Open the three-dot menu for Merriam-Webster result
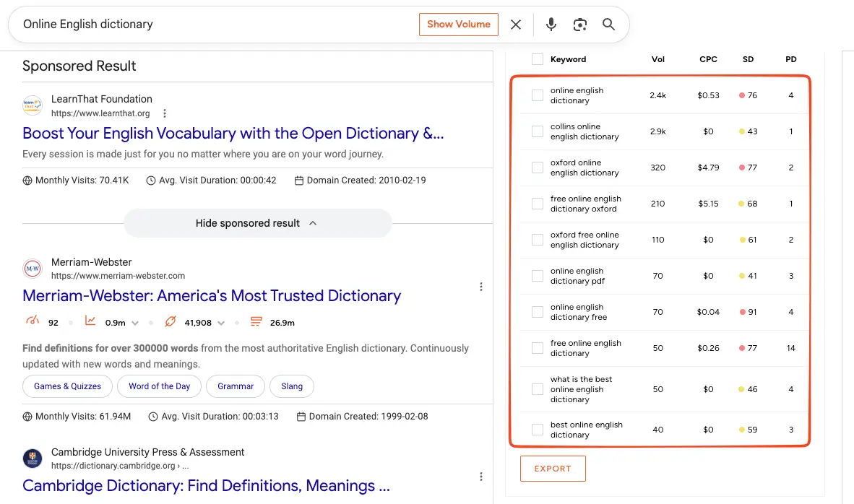The image size is (854, 504). pos(481,287)
